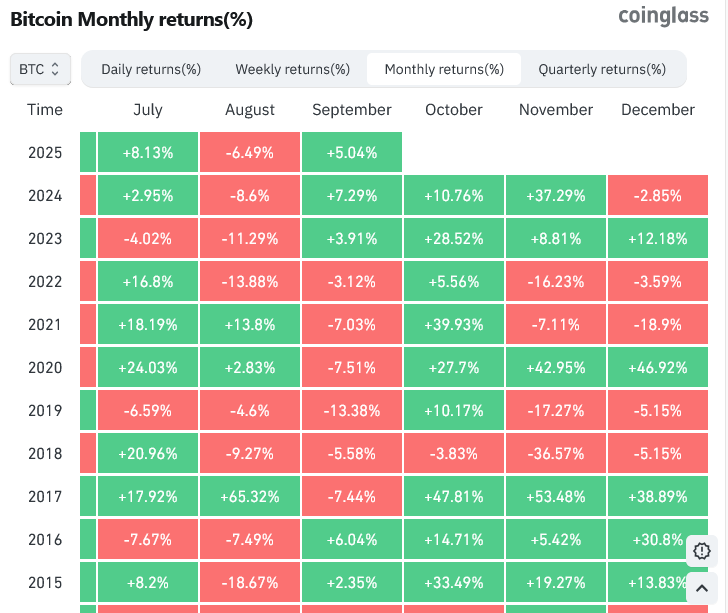The height and width of the screenshot is (613, 728).
Task: Click the October column header
Action: tap(454, 110)
